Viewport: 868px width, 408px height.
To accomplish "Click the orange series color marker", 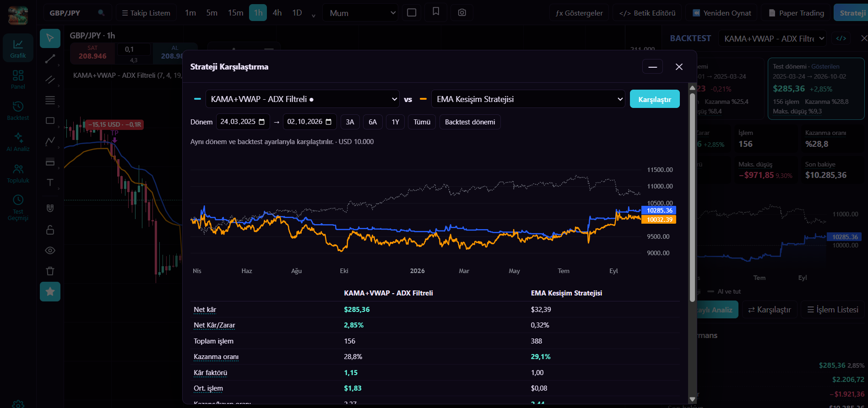I will pyautogui.click(x=423, y=99).
